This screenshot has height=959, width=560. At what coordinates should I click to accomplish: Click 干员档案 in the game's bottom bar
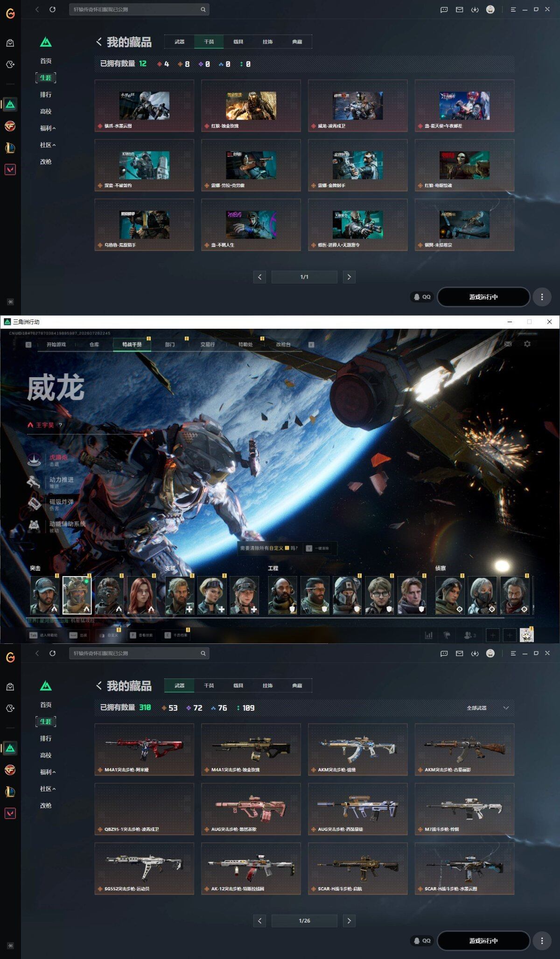(x=177, y=635)
